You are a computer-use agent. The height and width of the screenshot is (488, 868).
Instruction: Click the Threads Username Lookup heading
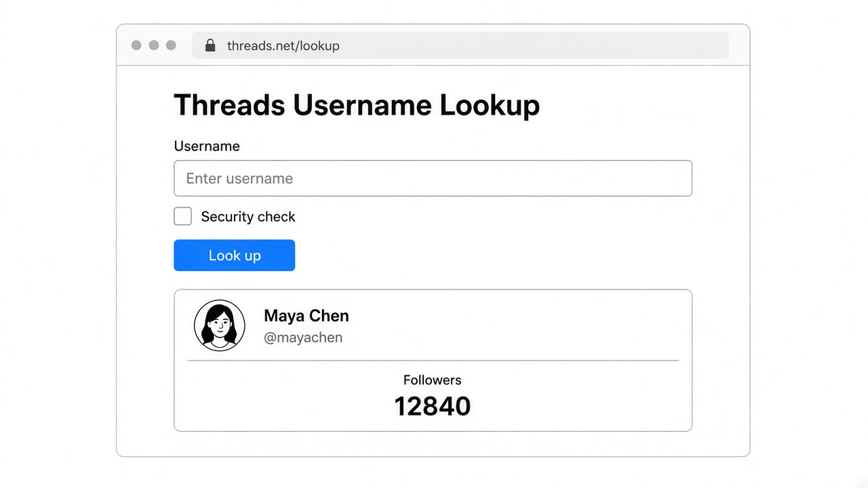pos(357,106)
